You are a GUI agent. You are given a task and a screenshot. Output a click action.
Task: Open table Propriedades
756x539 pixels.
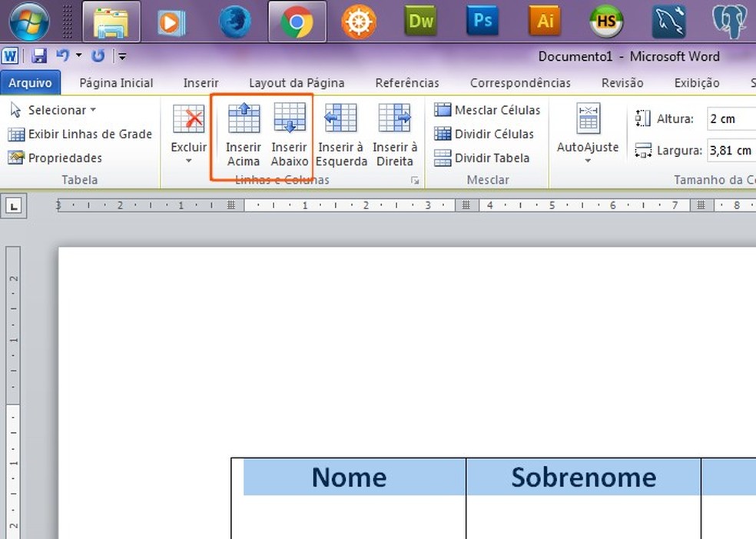pyautogui.click(x=55, y=158)
